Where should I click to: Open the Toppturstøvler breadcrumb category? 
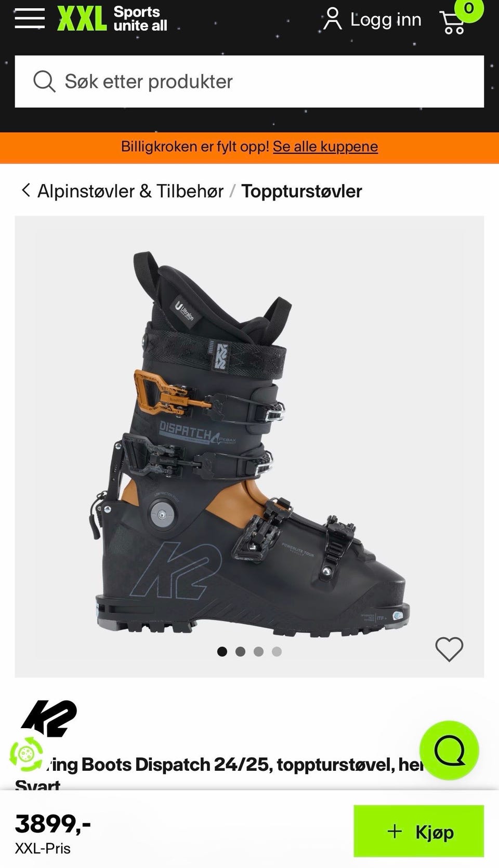[301, 191]
